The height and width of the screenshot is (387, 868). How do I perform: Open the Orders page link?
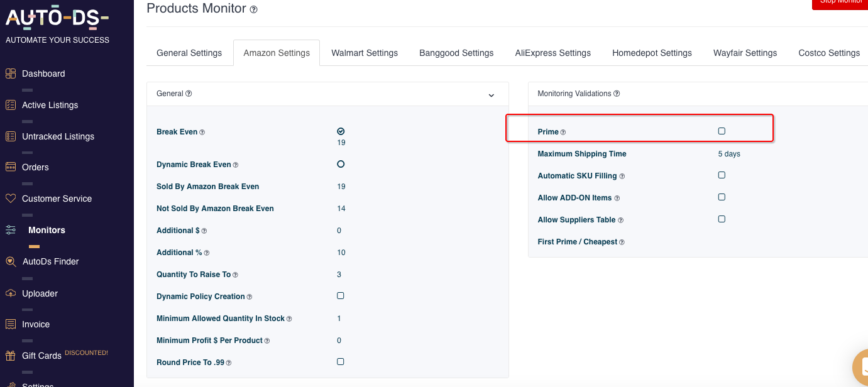(x=35, y=167)
